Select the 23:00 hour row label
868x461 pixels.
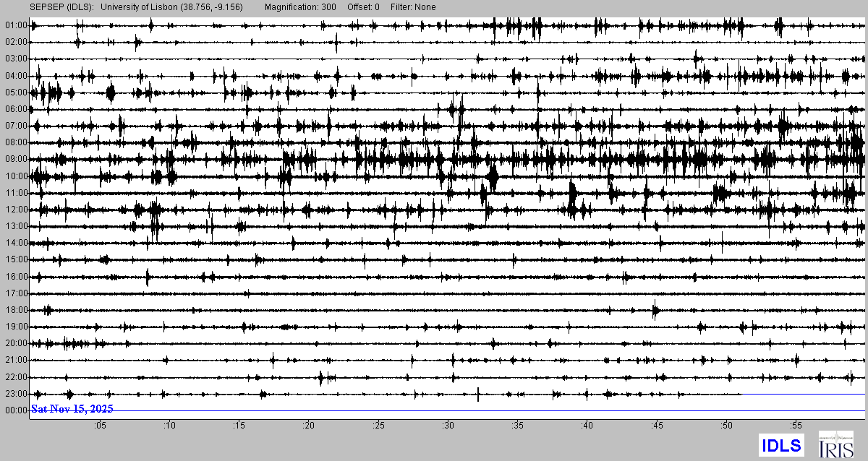[x=16, y=394]
